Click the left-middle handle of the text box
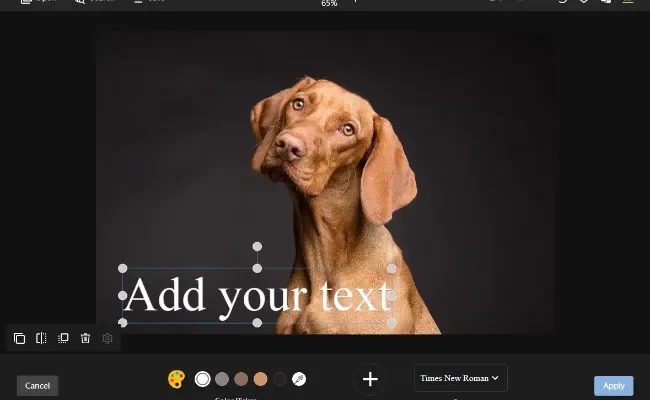The image size is (650, 400). [123, 296]
